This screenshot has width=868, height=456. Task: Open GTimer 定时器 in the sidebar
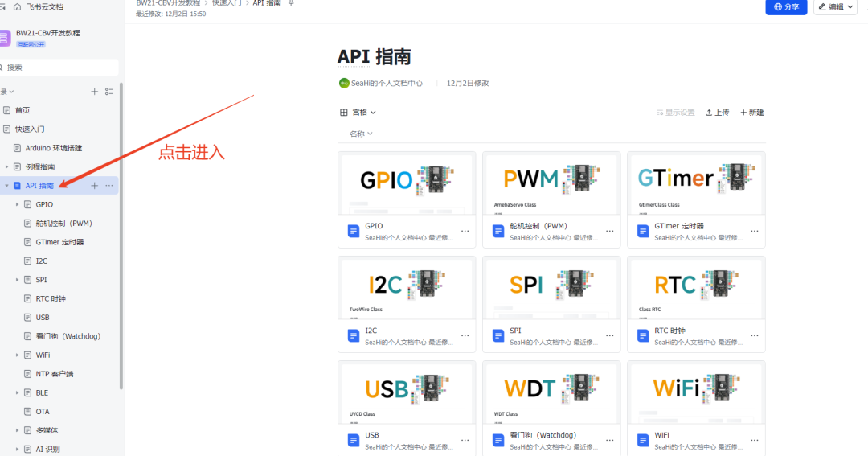(x=59, y=242)
